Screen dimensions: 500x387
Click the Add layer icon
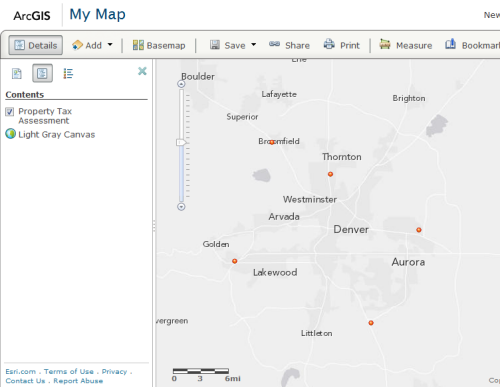(77, 45)
